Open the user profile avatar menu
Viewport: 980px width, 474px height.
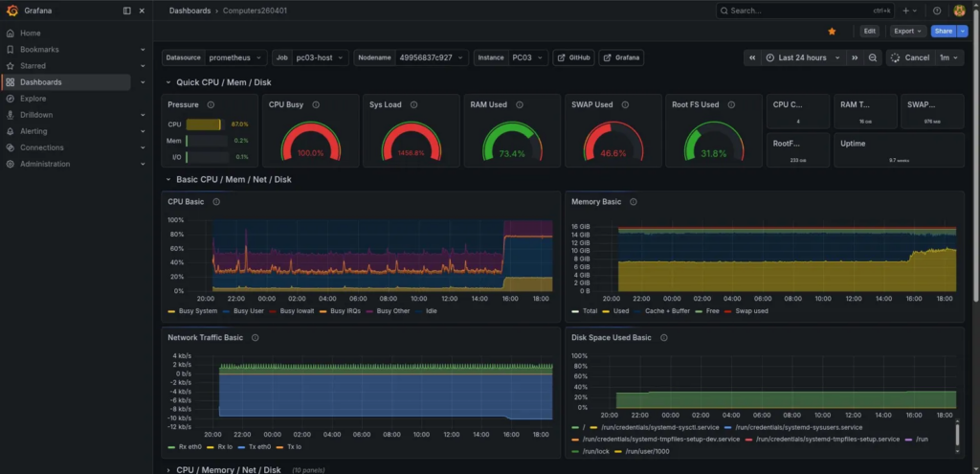pos(959,11)
